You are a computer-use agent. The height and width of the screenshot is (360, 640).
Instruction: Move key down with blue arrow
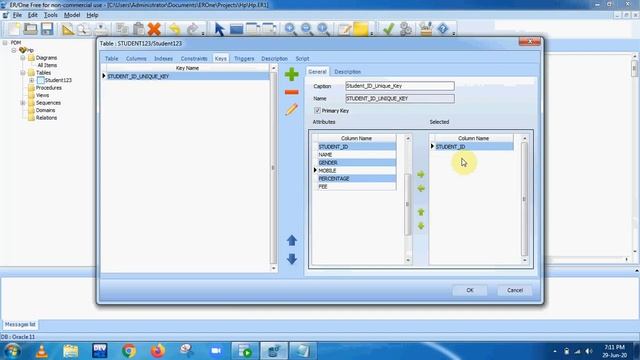click(x=291, y=259)
